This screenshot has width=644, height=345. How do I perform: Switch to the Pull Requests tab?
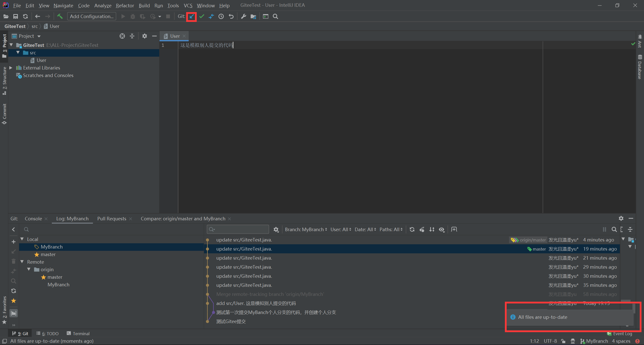click(112, 219)
